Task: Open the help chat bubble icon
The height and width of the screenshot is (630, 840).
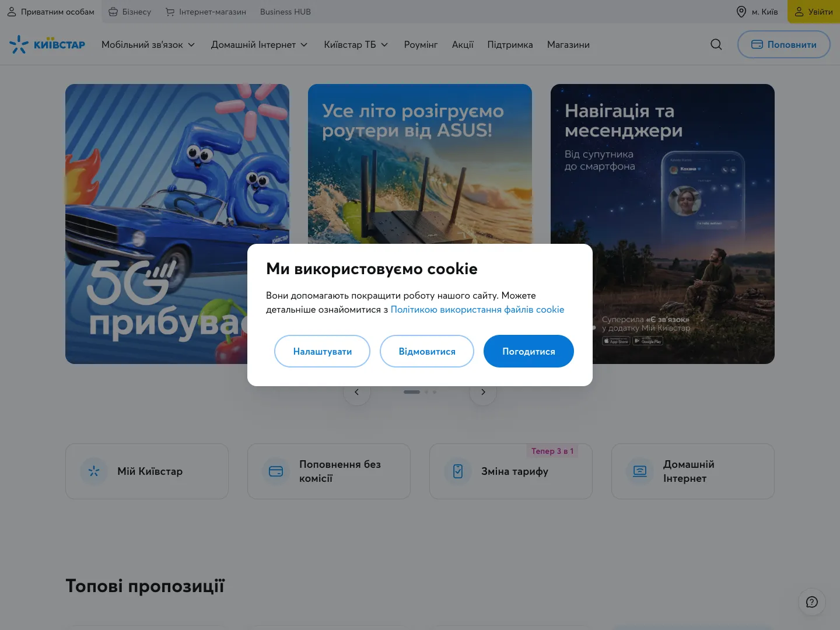Action: tap(811, 602)
